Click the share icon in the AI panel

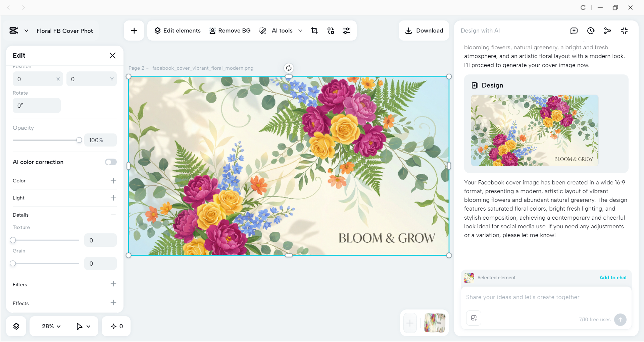(607, 31)
